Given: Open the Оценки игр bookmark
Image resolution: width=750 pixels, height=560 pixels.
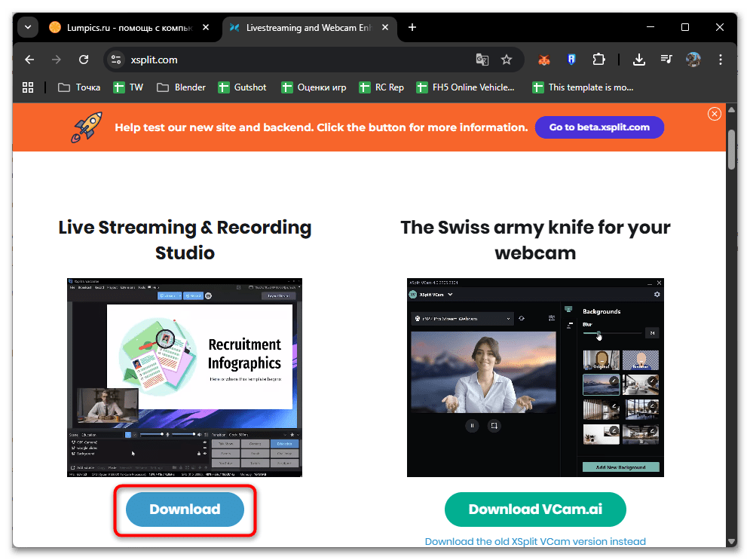Looking at the screenshot, I should click(314, 87).
